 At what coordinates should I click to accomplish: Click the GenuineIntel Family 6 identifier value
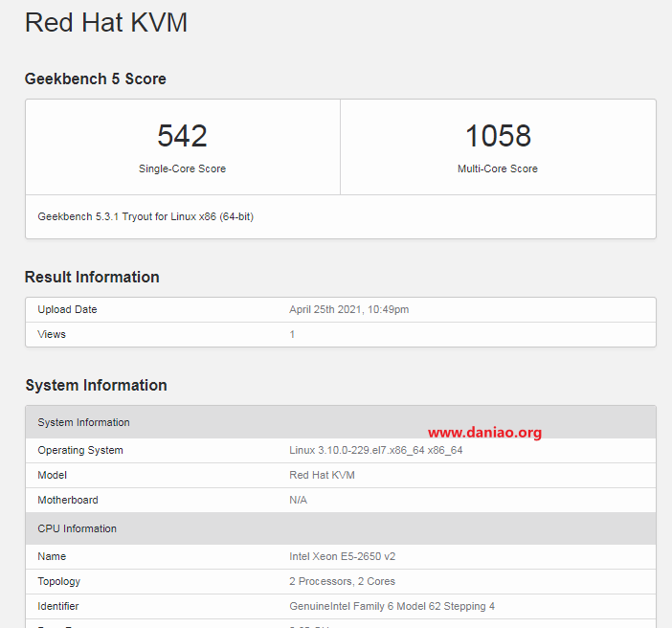[x=392, y=606]
